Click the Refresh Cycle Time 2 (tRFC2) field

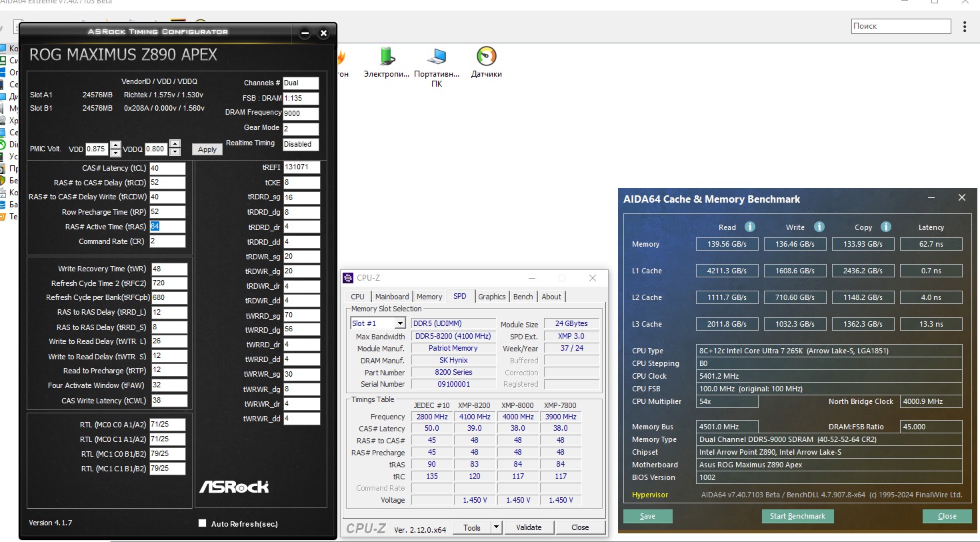(169, 283)
